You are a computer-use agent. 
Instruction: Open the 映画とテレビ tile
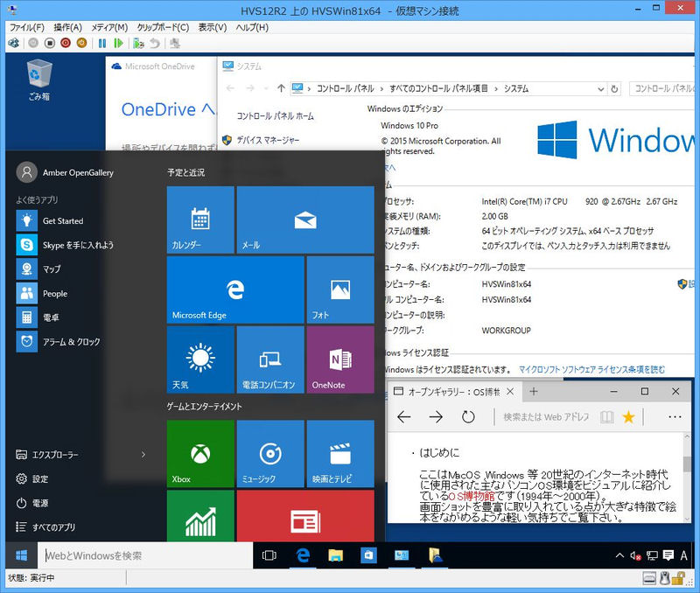[340, 454]
